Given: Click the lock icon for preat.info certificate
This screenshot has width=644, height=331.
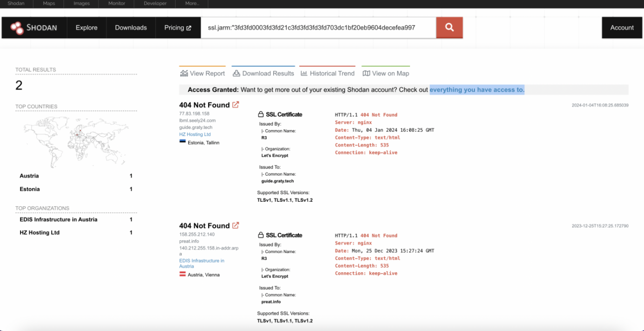Looking at the screenshot, I should click(x=261, y=235).
